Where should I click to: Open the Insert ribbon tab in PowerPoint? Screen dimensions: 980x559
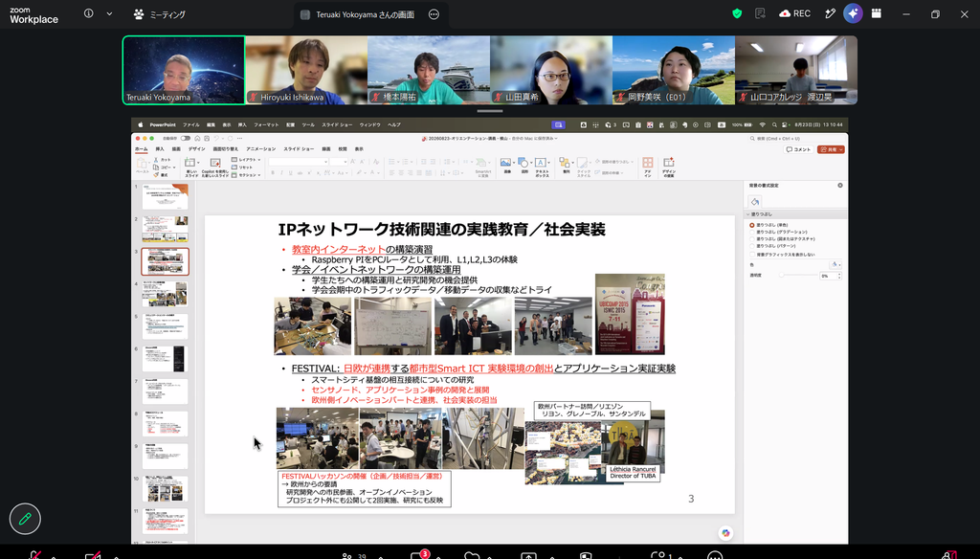160,149
